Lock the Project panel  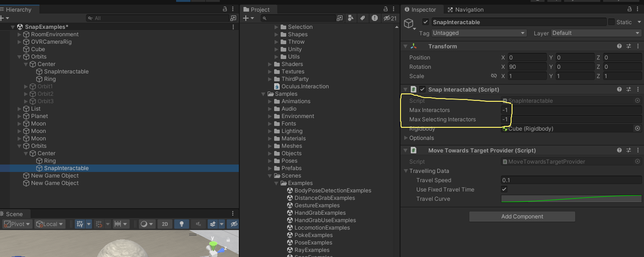pos(385,9)
